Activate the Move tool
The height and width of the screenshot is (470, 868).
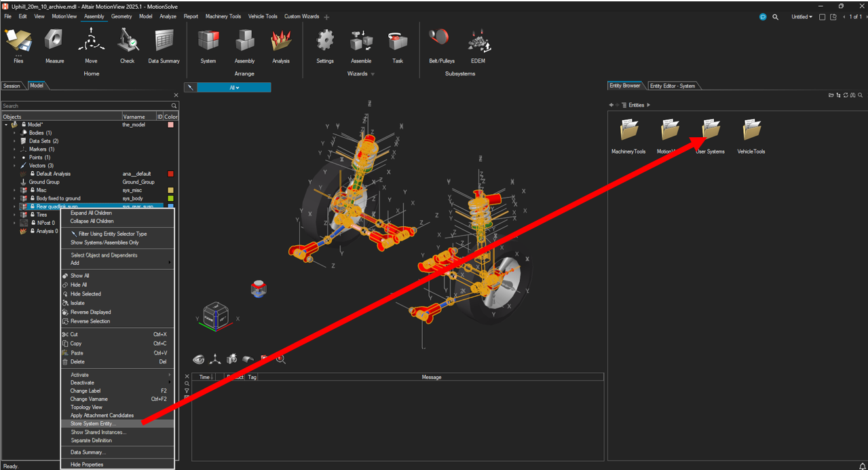point(91,46)
